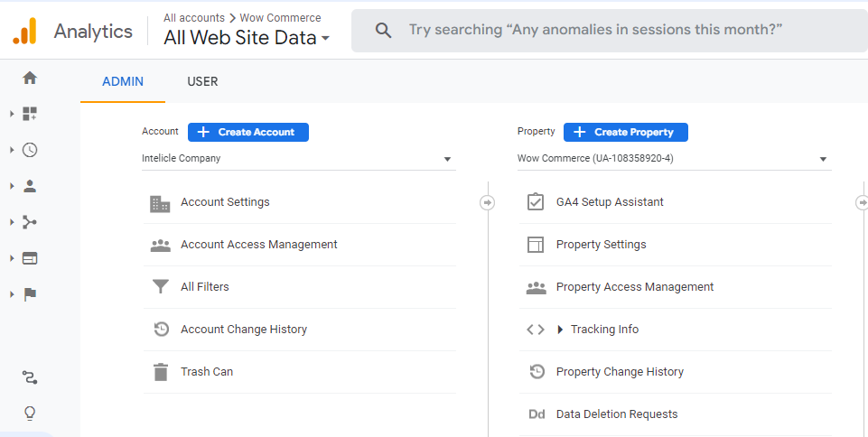868x437 pixels.
Task: Click the search magnifier icon
Action: coord(383,30)
